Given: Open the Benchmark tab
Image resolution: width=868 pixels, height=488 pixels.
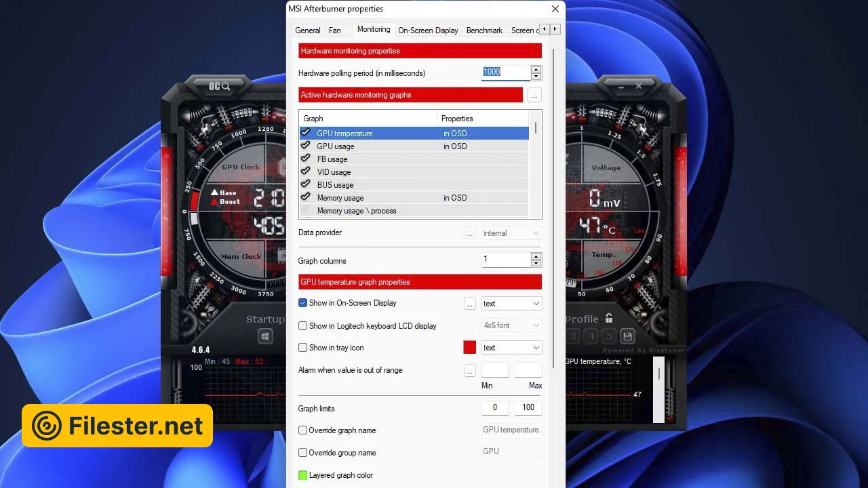Looking at the screenshot, I should tap(484, 30).
